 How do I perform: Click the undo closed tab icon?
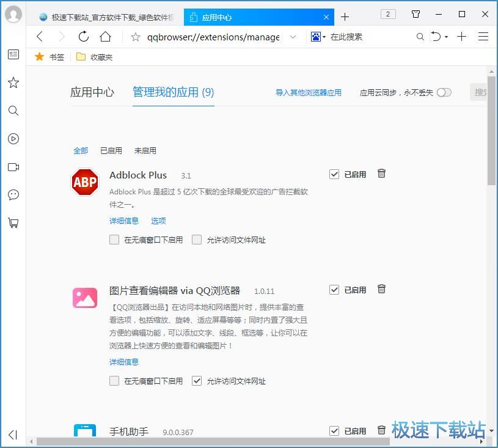click(436, 37)
